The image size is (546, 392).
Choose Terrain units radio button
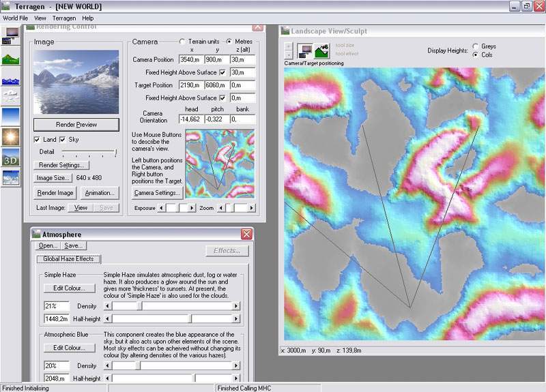coord(182,42)
